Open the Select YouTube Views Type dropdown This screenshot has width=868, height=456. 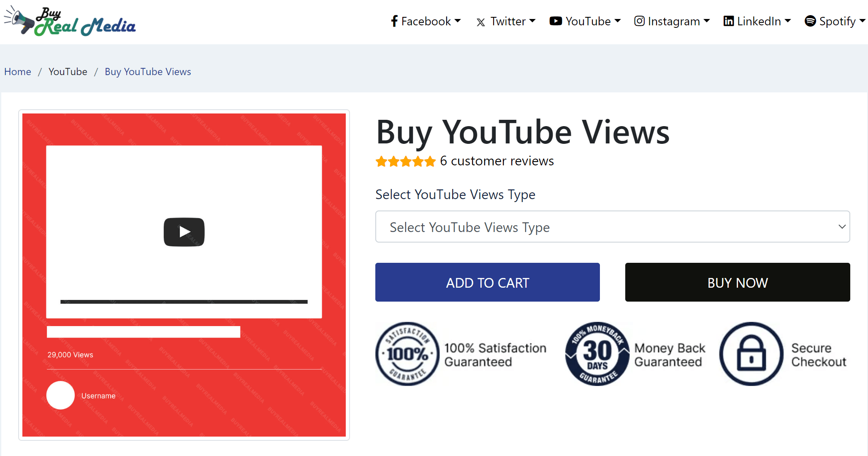click(612, 227)
